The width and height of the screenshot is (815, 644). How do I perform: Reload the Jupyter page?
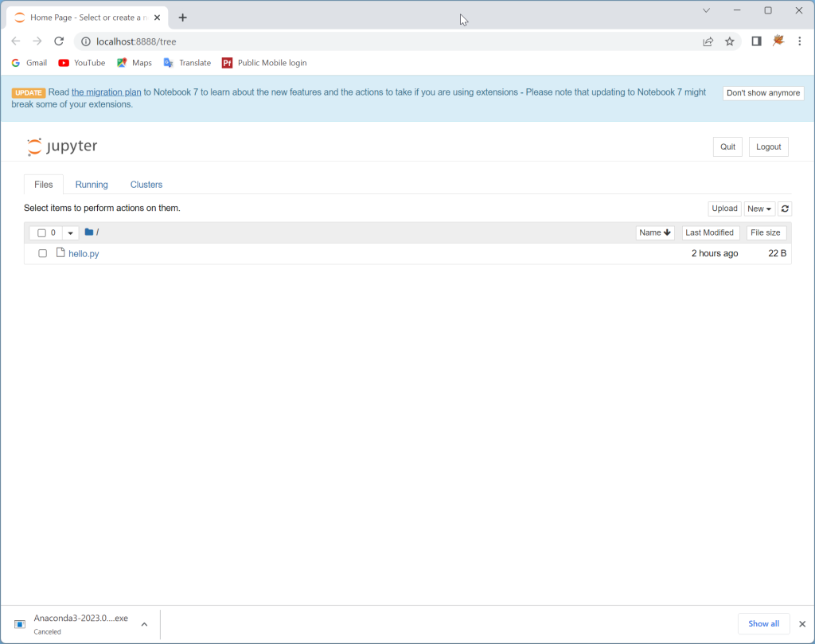click(x=59, y=41)
